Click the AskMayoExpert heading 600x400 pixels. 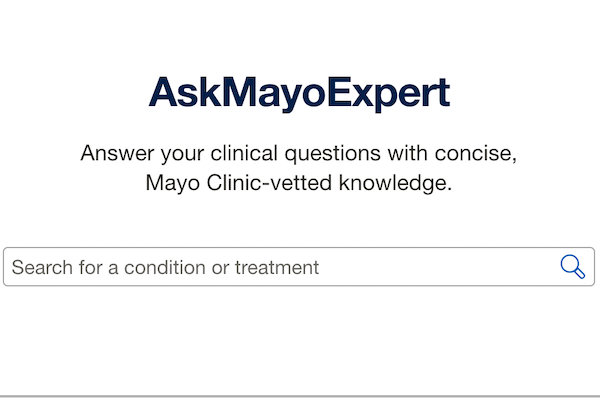pos(300,93)
